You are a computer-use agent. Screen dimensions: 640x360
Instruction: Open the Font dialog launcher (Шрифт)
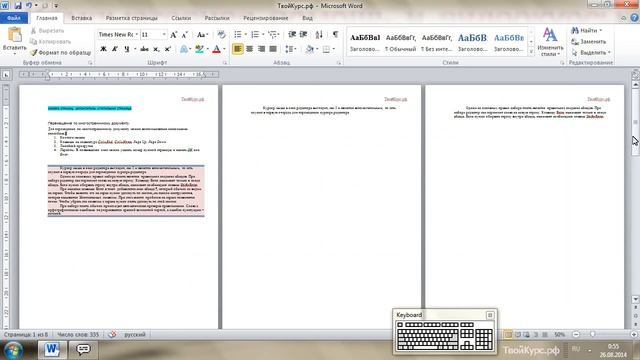(225, 63)
